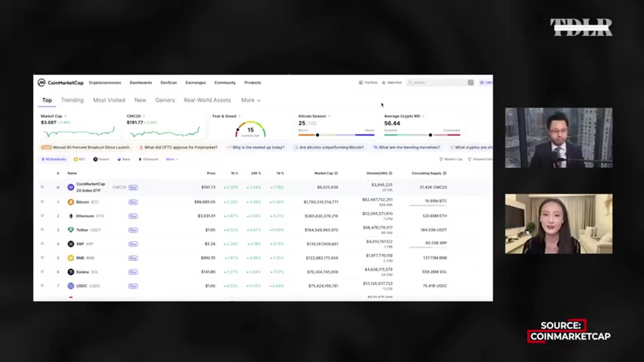Click the XRP coin icon

pyautogui.click(x=71, y=244)
